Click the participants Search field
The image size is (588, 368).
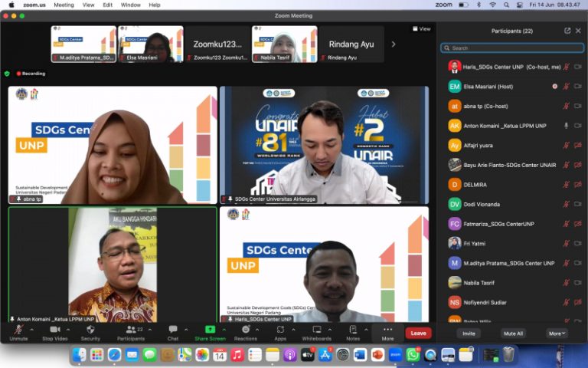tap(512, 48)
